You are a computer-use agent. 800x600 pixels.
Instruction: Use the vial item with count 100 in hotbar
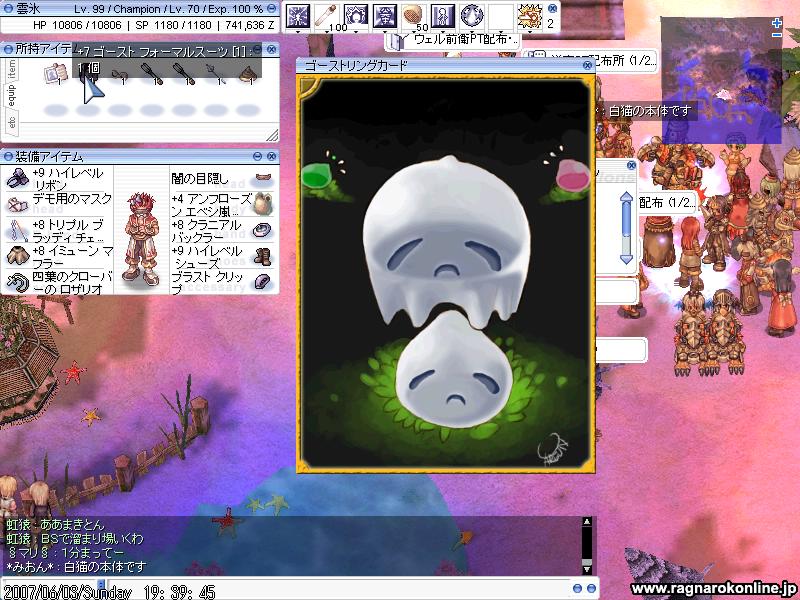pos(327,16)
